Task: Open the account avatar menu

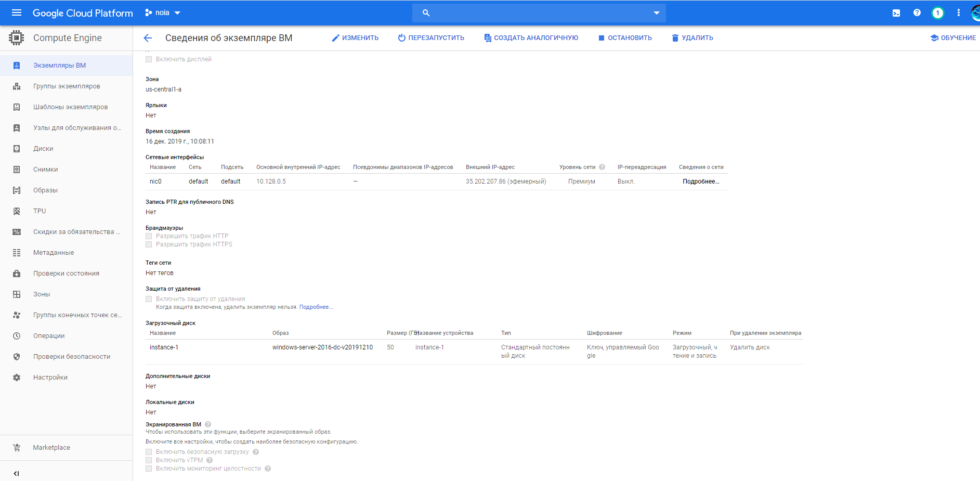Action: click(x=975, y=12)
